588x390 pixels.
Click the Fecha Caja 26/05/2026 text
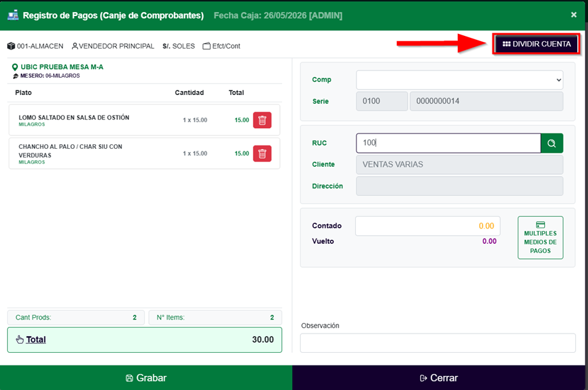pos(278,15)
